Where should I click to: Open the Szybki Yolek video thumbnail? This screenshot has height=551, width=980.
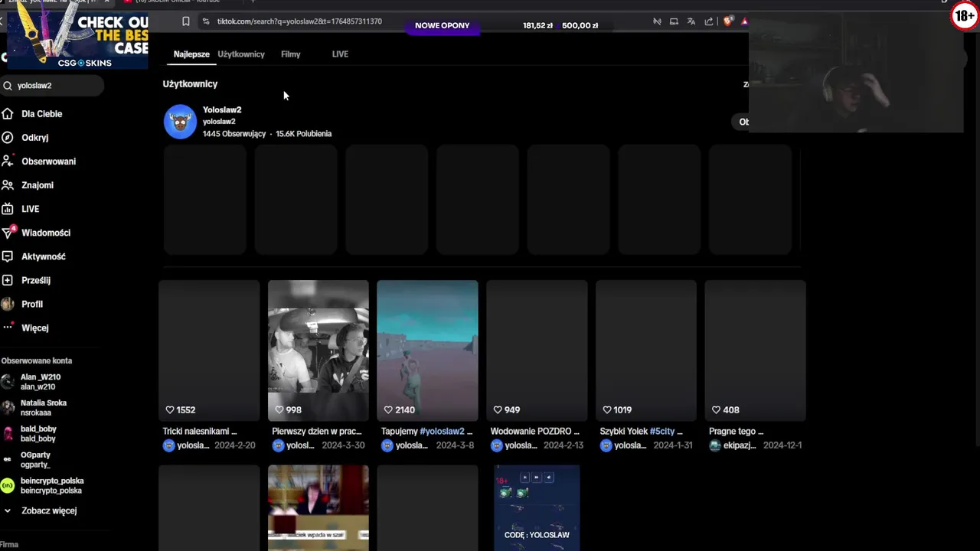(646, 351)
